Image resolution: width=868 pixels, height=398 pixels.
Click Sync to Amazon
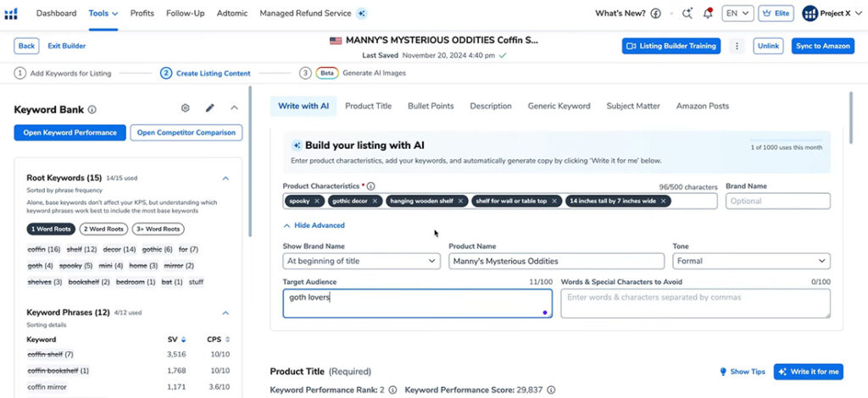[822, 46]
